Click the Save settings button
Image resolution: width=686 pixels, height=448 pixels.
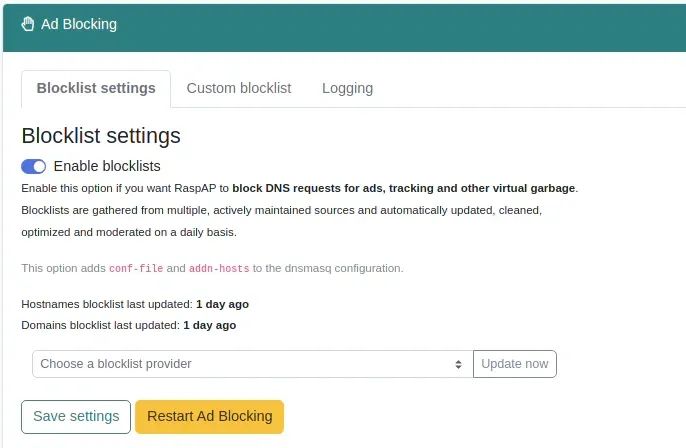76,416
